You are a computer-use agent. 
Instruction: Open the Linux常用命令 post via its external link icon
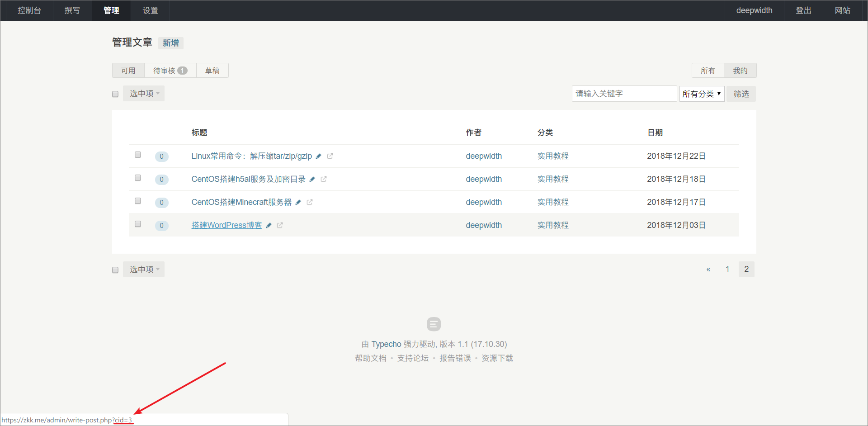pos(330,156)
